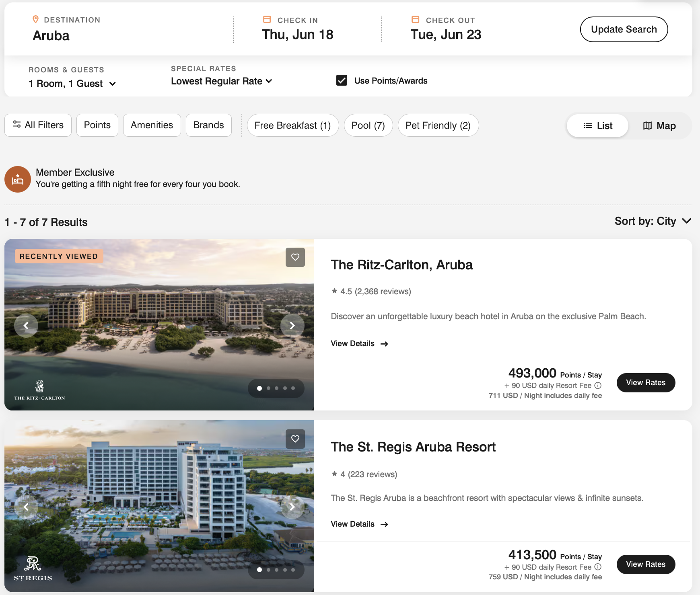
Task: View Rates for The St. Regis Aruba Resort
Action: (646, 564)
